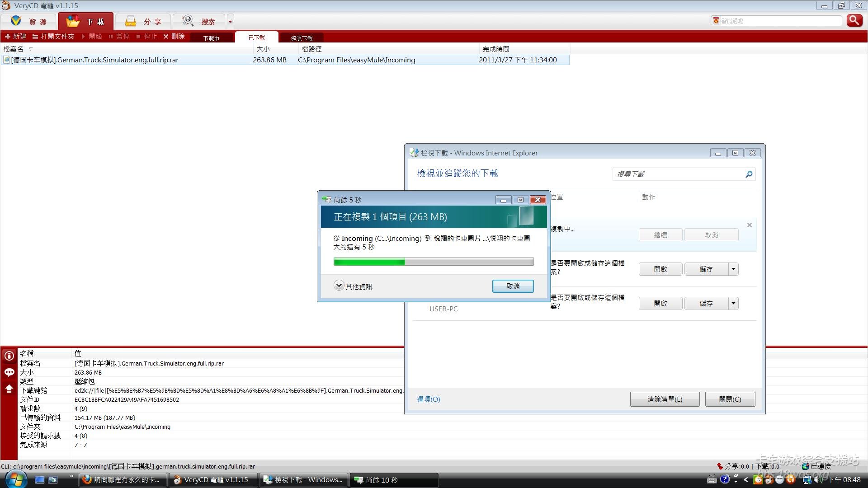Switch to 下載中 tab
This screenshot has width=868, height=488.
pos(211,38)
